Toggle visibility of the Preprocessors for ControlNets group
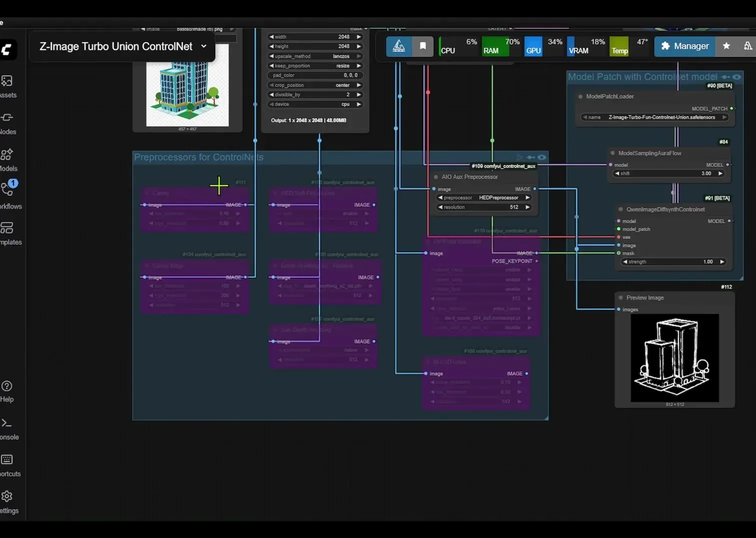Viewport: 756px width, 538px height. [x=541, y=157]
